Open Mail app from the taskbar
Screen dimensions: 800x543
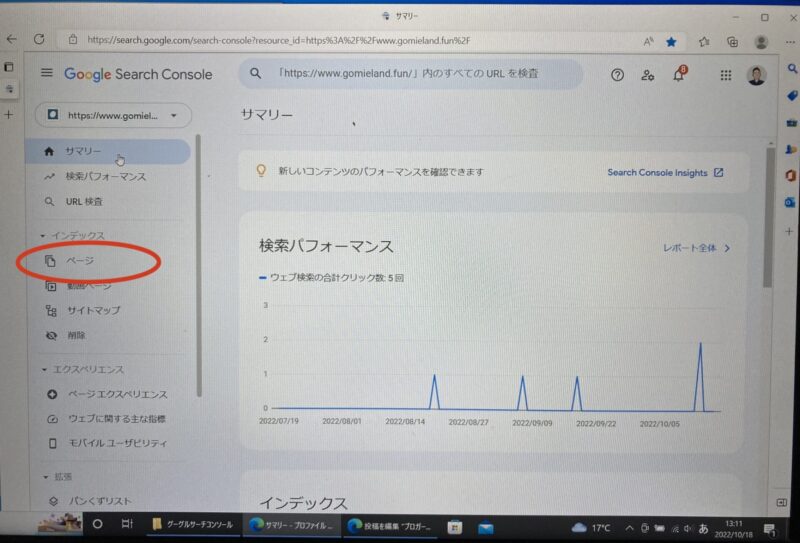tap(486, 527)
